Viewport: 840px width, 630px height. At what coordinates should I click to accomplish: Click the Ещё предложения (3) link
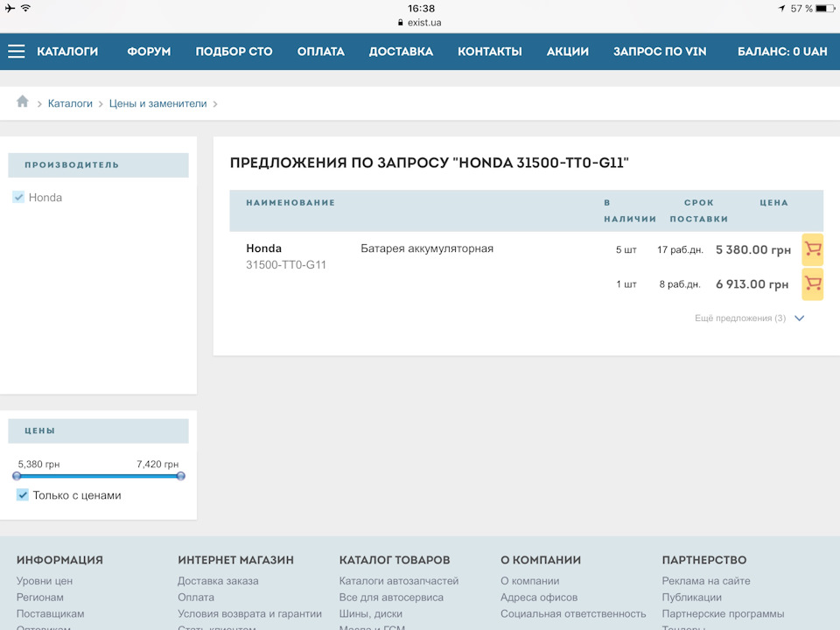tap(740, 318)
